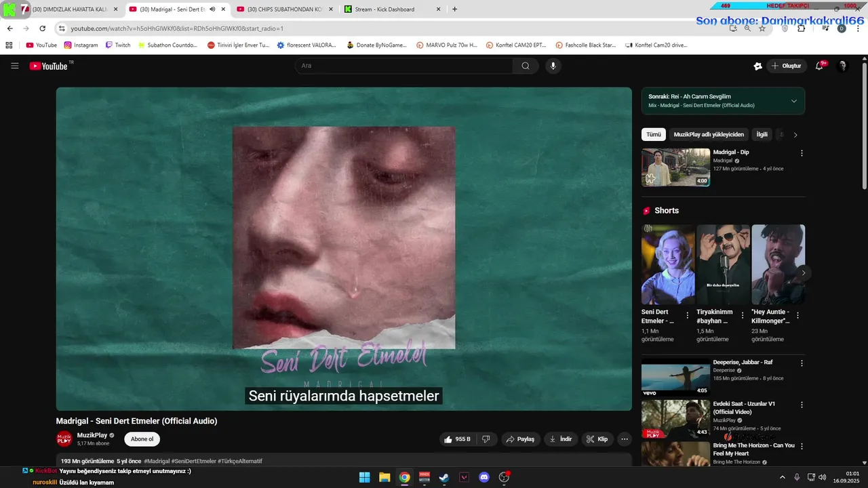Open the Twitch bookmark
This screenshot has height=488, width=868.
(117, 45)
